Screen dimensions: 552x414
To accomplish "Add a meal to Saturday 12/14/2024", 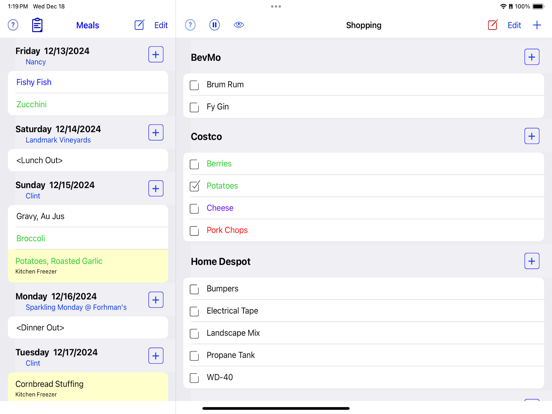I will (156, 133).
